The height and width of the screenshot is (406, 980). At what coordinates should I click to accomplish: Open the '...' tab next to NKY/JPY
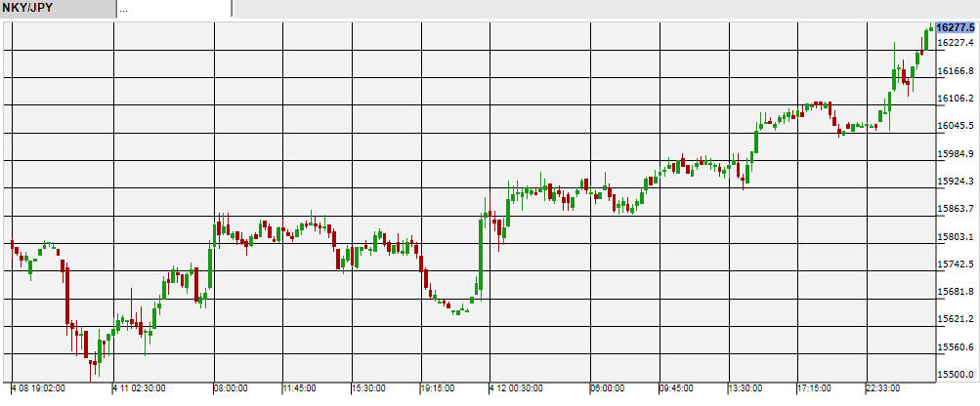(174, 9)
